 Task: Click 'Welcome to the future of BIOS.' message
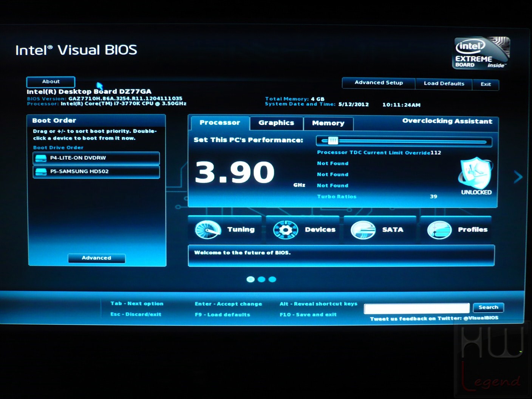click(242, 253)
